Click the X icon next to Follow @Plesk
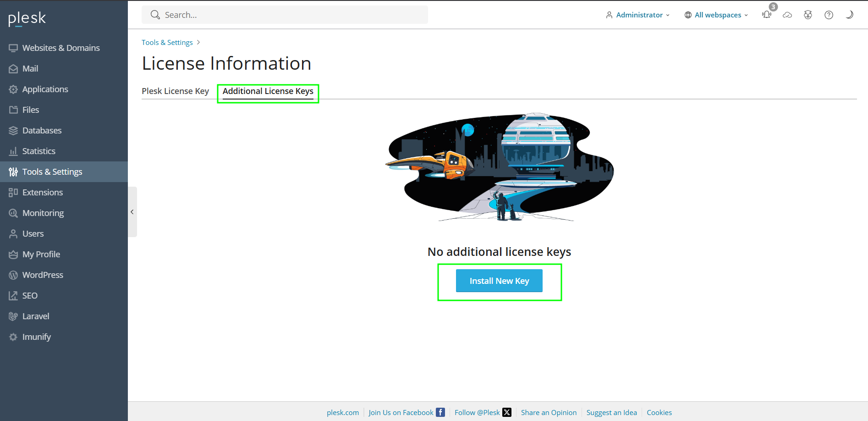This screenshot has height=421, width=868. coord(507,412)
